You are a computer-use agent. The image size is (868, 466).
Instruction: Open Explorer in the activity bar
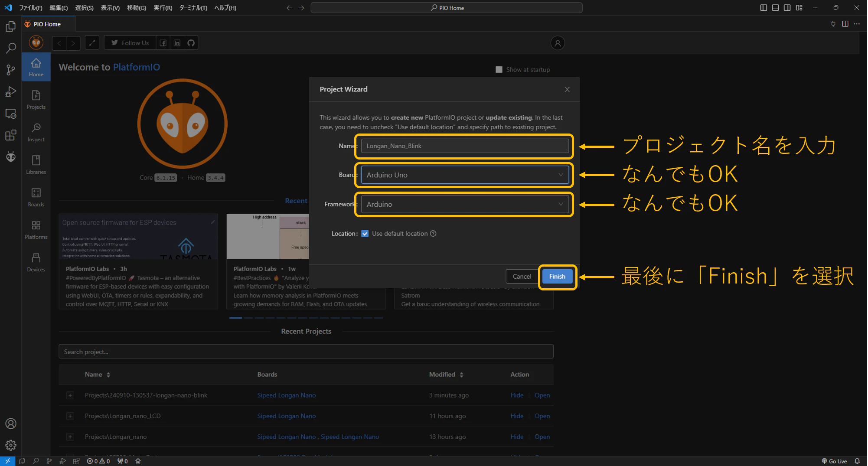click(11, 27)
